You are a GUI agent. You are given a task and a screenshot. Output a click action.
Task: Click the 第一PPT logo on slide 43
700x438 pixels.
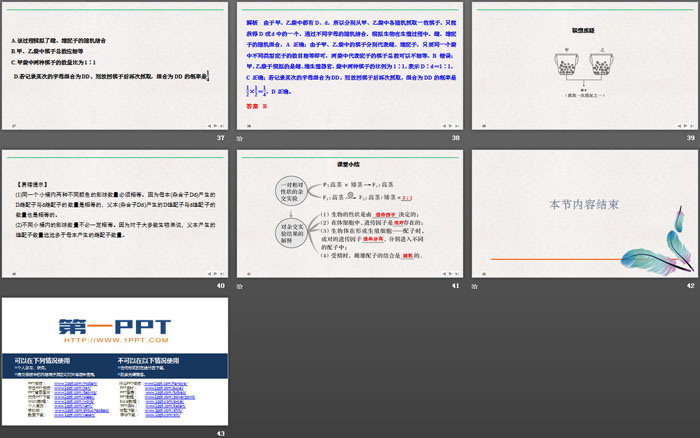point(113,327)
